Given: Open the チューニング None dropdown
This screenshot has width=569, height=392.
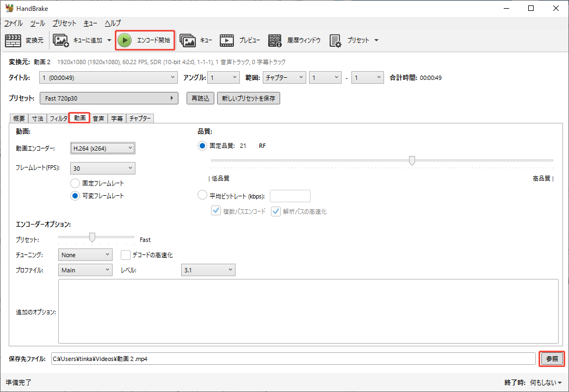Looking at the screenshot, I should [85, 255].
